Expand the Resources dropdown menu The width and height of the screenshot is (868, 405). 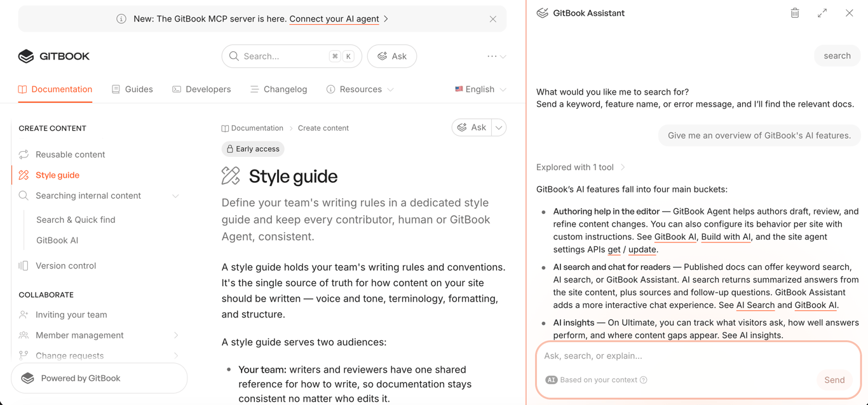pyautogui.click(x=360, y=90)
